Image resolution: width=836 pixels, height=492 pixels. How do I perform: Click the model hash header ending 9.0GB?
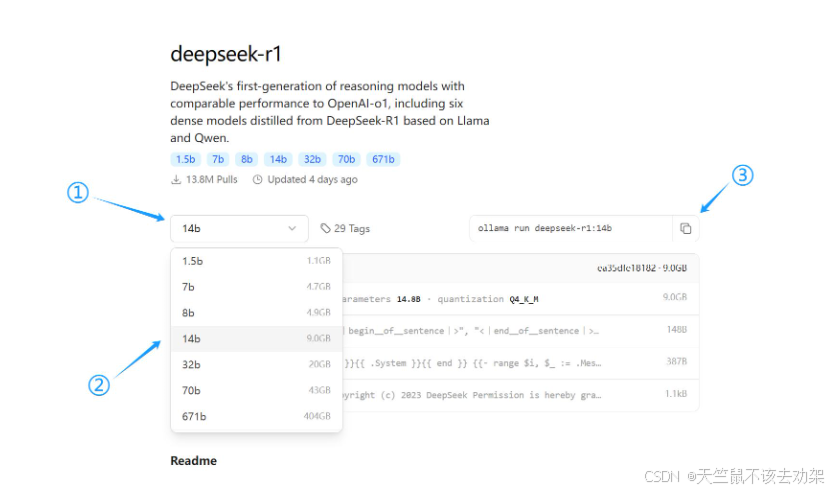(642, 268)
